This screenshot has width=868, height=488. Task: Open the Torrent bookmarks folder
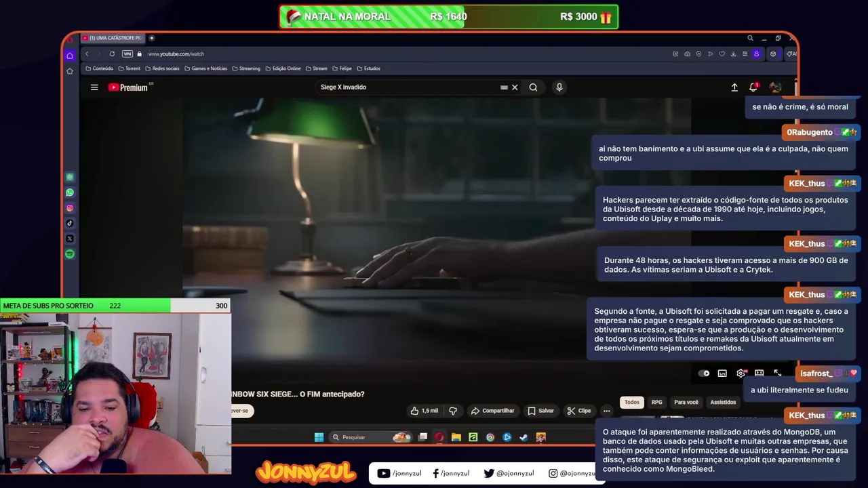pos(129,68)
